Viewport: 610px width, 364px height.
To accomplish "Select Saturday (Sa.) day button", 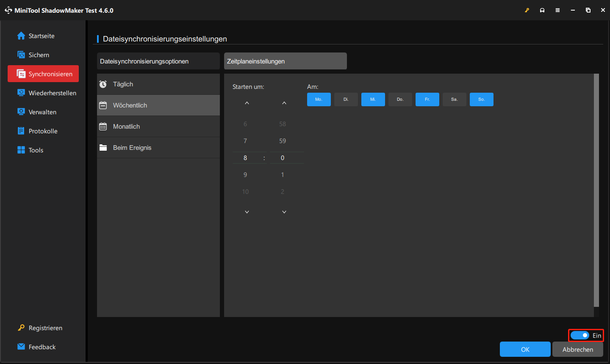I will coord(455,99).
